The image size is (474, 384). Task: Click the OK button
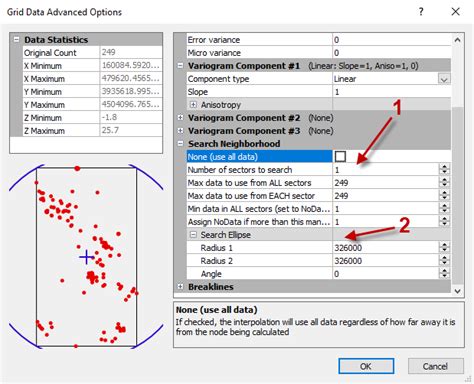pyautogui.click(x=366, y=366)
